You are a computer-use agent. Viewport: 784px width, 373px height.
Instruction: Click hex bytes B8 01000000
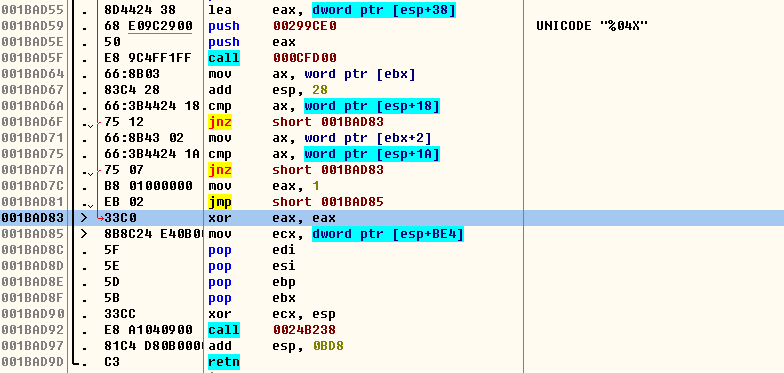coord(148,186)
